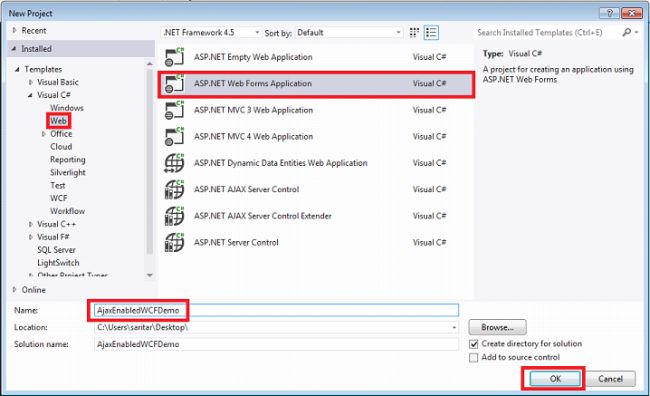Click the Help question mark button
This screenshot has width=650, height=396.
(609, 13)
